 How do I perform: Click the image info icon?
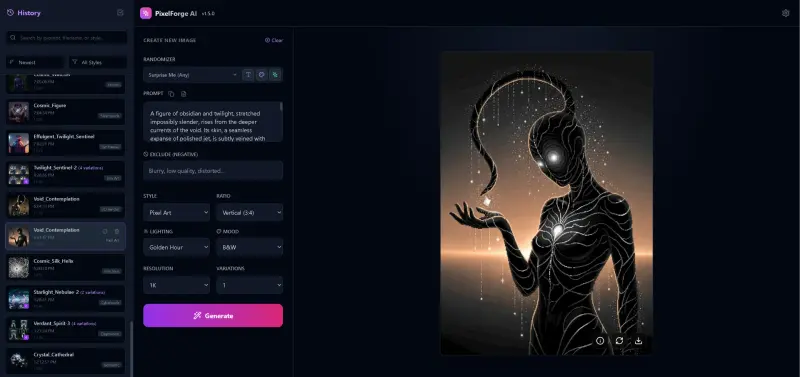point(600,341)
